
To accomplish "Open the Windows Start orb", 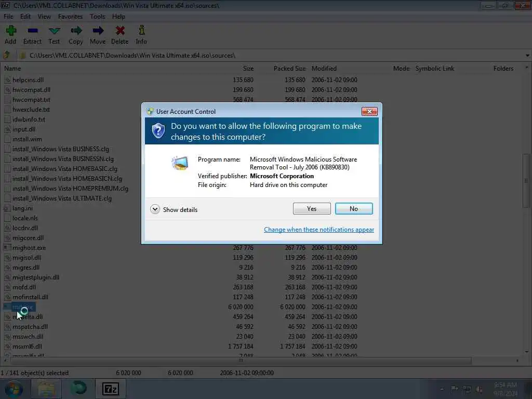I will pos(14,389).
